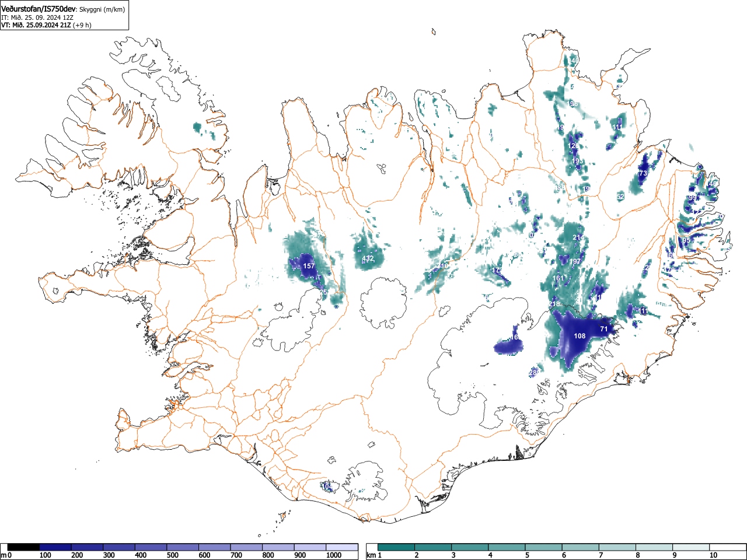The width and height of the screenshot is (747, 560).
Task: Click the 4–5 km legend swatch
Action: (507, 547)
